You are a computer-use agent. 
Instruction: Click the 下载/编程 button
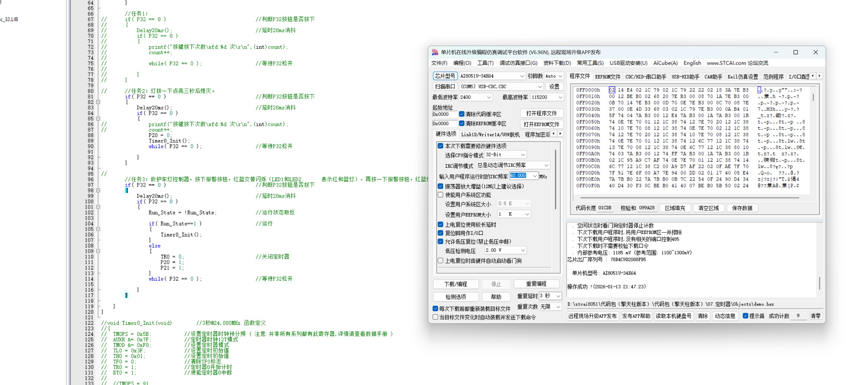(x=455, y=284)
